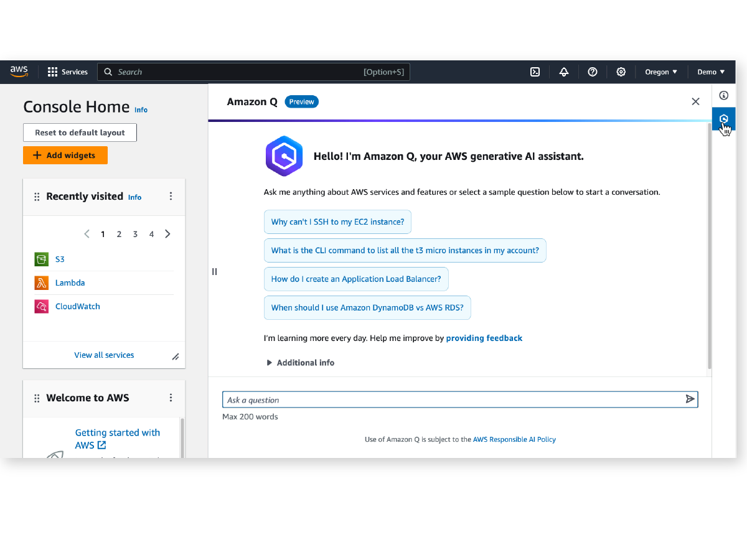
Task: Click the Amazon Q hexagon sidebar icon
Action: pyautogui.click(x=723, y=119)
